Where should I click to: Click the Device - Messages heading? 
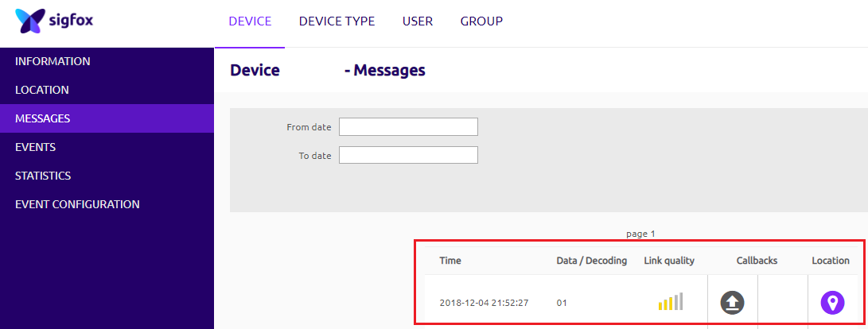(x=328, y=71)
